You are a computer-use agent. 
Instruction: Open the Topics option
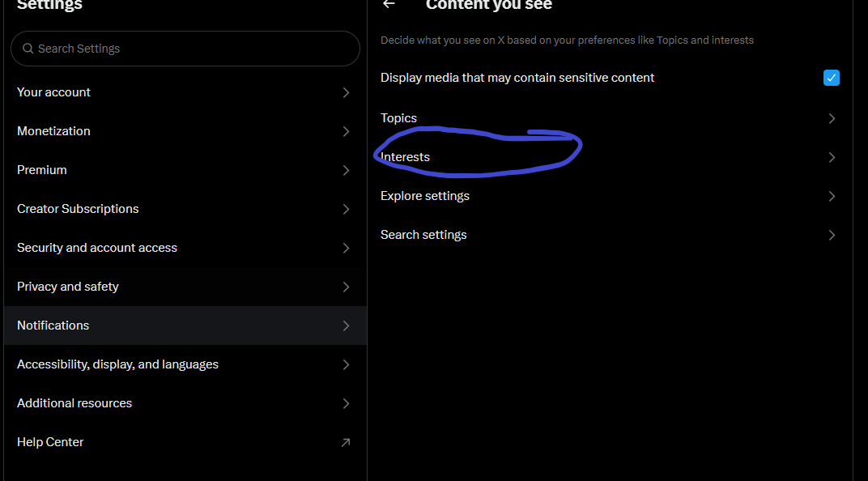[x=610, y=118]
